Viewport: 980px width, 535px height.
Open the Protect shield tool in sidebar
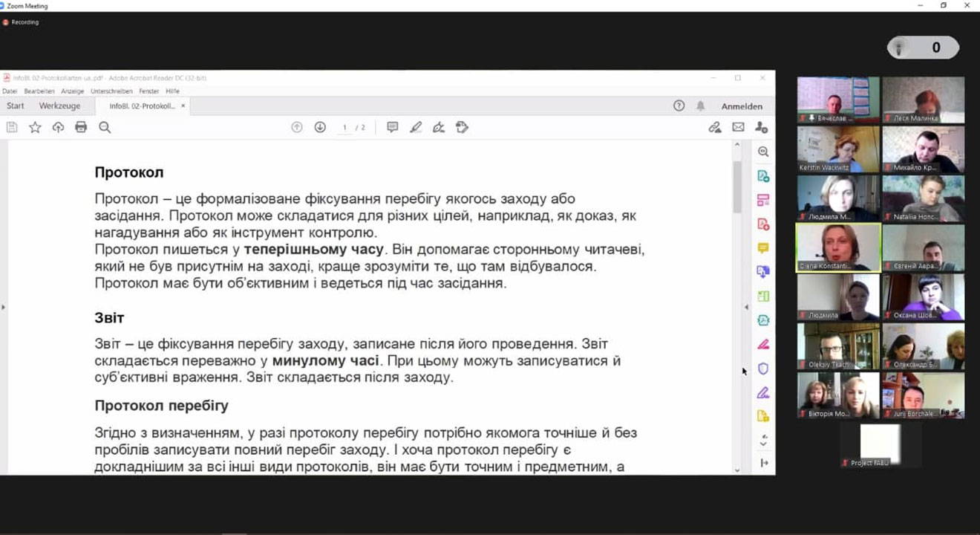pyautogui.click(x=763, y=369)
